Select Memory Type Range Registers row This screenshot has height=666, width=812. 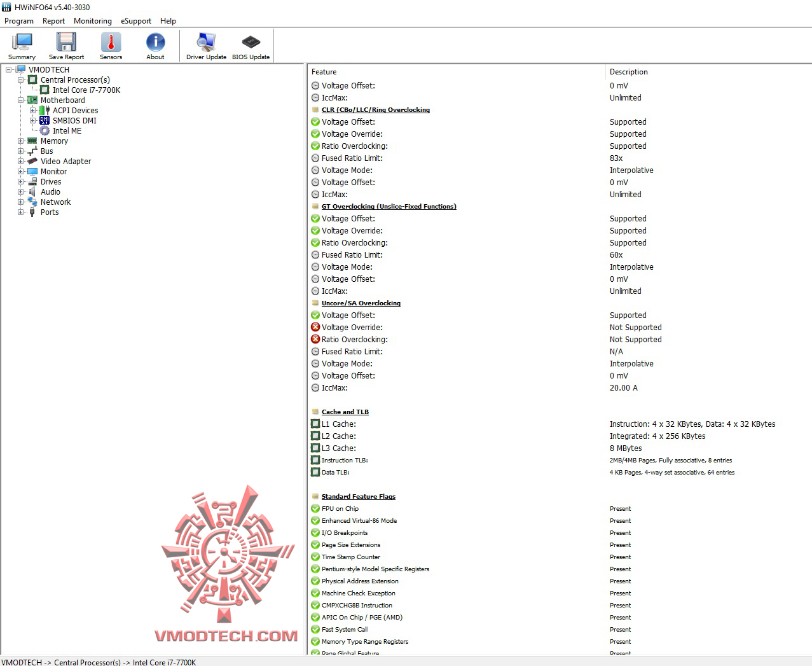[560, 642]
